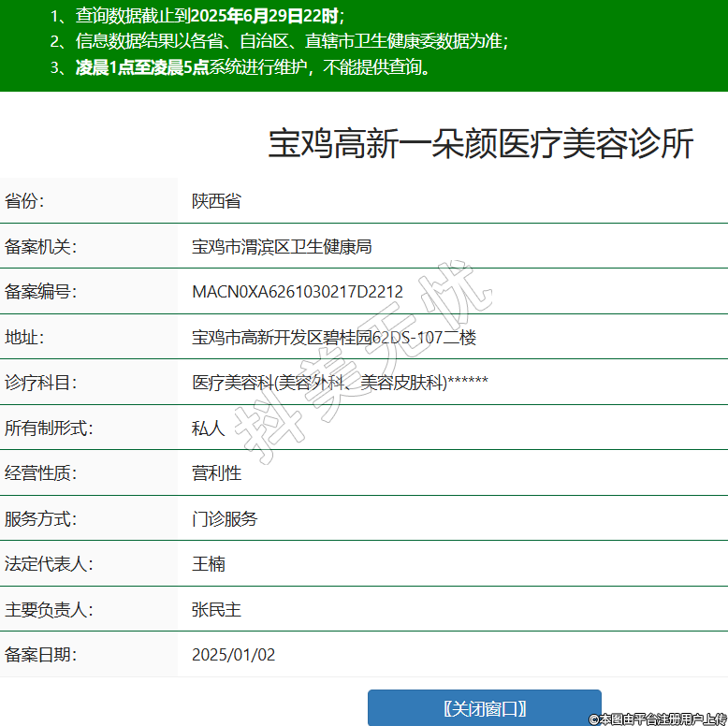The image size is (728, 726).
Task: Select filing number MACN0XA6261030217D2212
Action: click(298, 292)
